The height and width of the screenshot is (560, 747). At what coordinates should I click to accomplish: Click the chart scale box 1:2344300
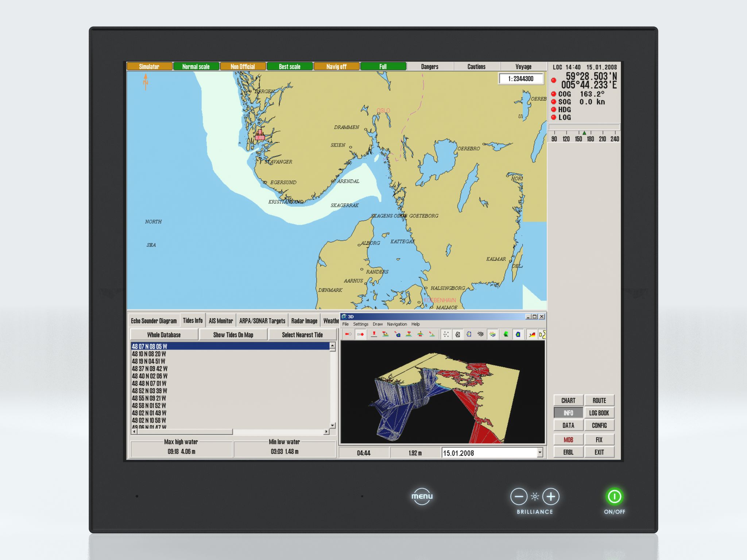(520, 79)
